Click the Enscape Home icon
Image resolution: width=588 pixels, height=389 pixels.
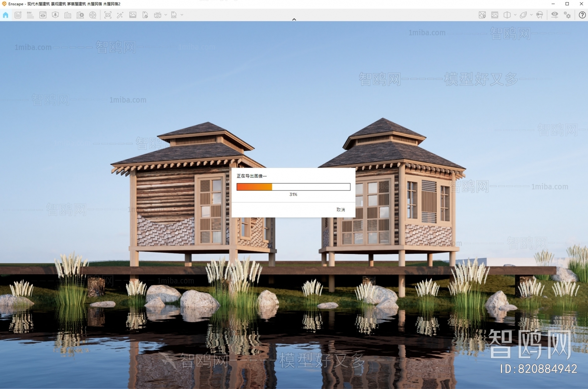tap(5, 15)
